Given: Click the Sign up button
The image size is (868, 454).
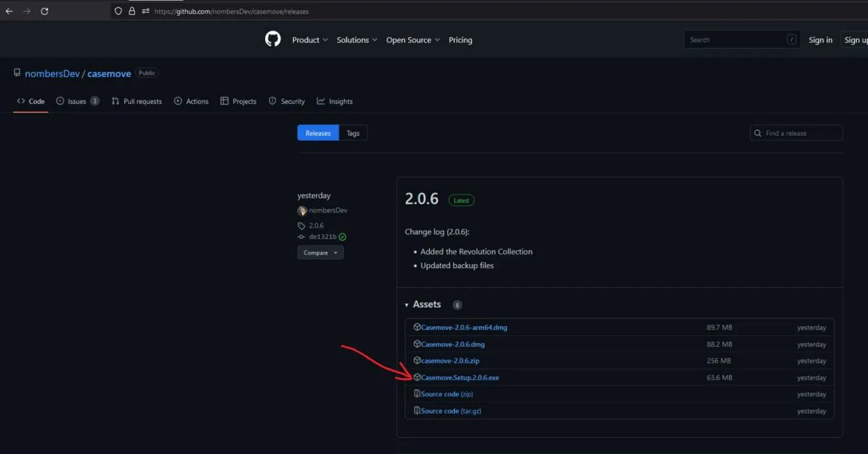Looking at the screenshot, I should tap(854, 40).
